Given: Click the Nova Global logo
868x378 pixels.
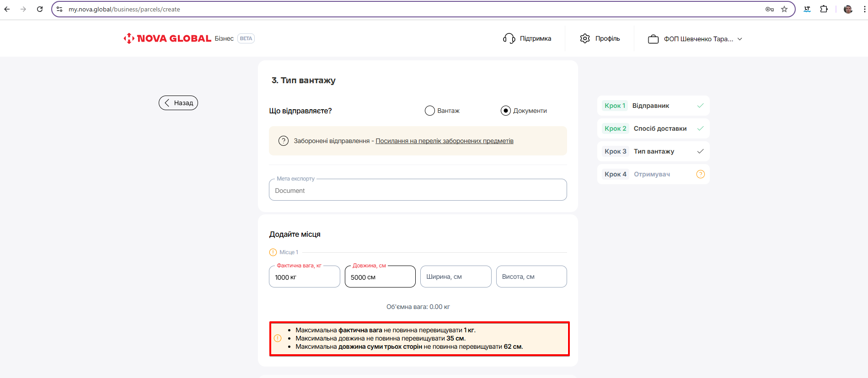Looking at the screenshot, I should click(x=167, y=38).
